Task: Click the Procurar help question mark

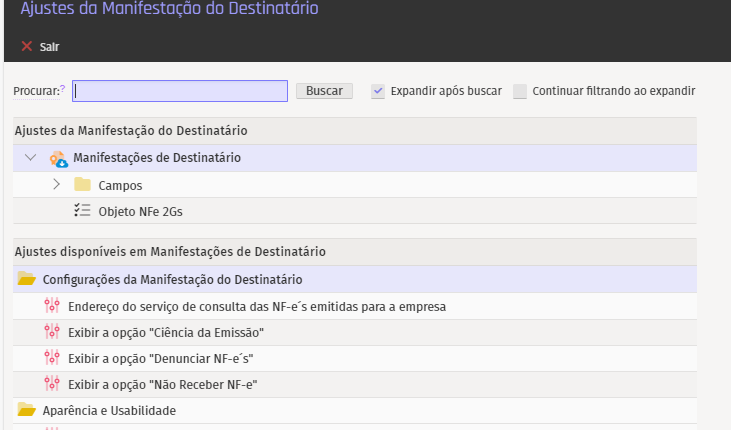Action: (x=62, y=89)
